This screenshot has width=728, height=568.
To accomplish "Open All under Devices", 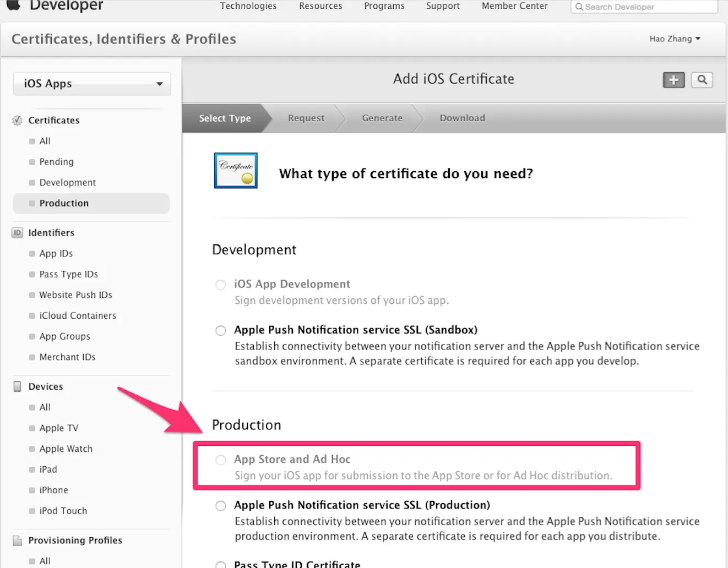I will point(45,407).
